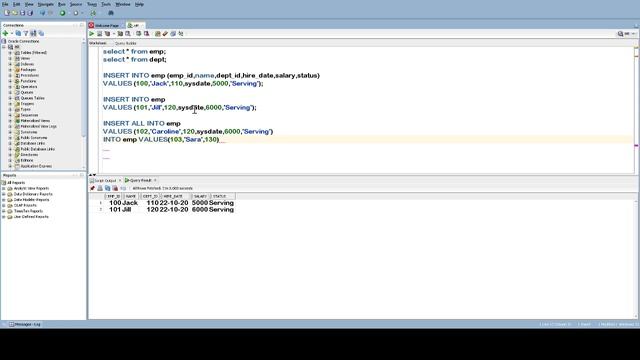Click the Commit icon in worksheet toolbar
The width and height of the screenshot is (640, 360).
click(x=139, y=34)
